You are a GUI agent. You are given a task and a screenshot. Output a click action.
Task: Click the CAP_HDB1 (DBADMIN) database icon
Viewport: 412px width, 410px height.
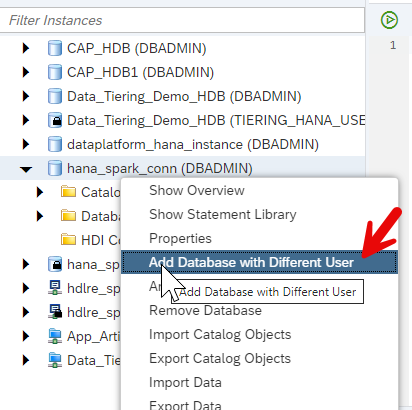[x=55, y=72]
